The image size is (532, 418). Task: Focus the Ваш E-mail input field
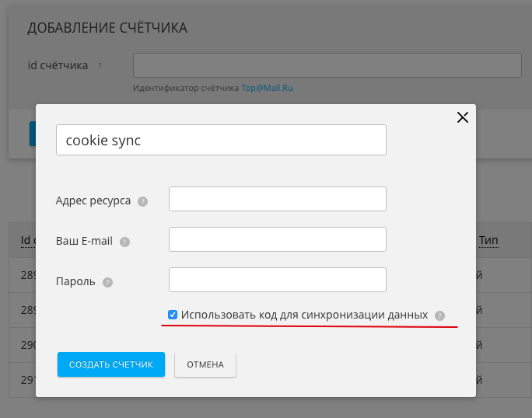[278, 239]
